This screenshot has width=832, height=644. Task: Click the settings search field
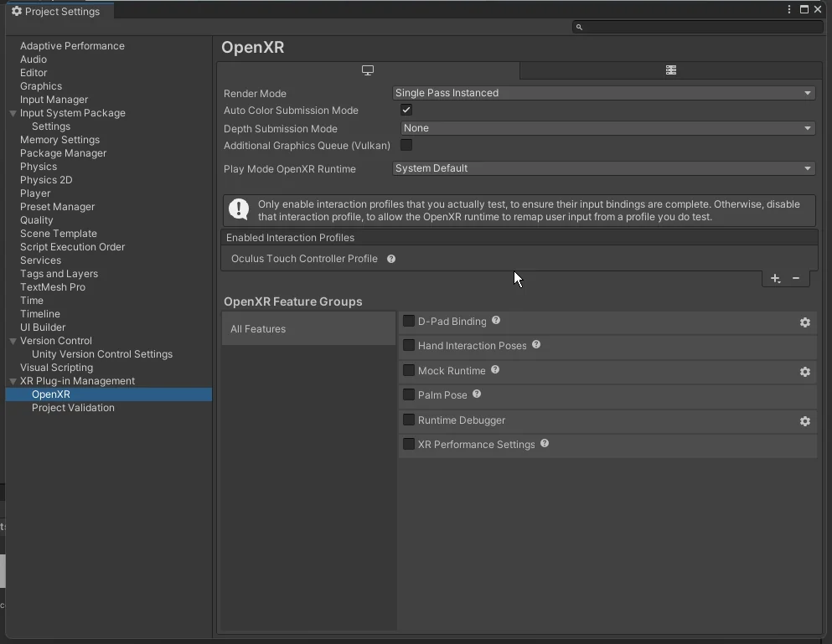[x=700, y=27]
